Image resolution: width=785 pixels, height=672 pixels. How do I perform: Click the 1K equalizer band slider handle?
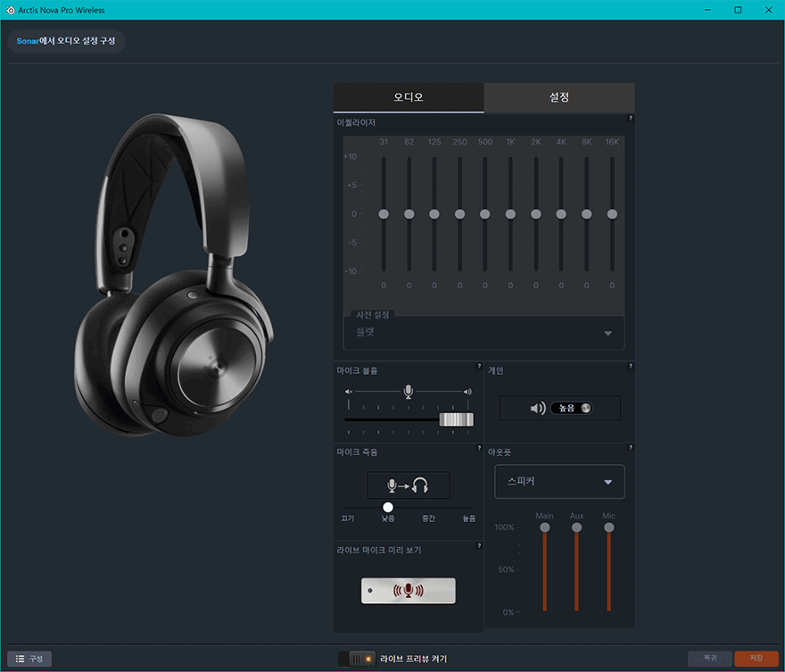pyautogui.click(x=510, y=214)
